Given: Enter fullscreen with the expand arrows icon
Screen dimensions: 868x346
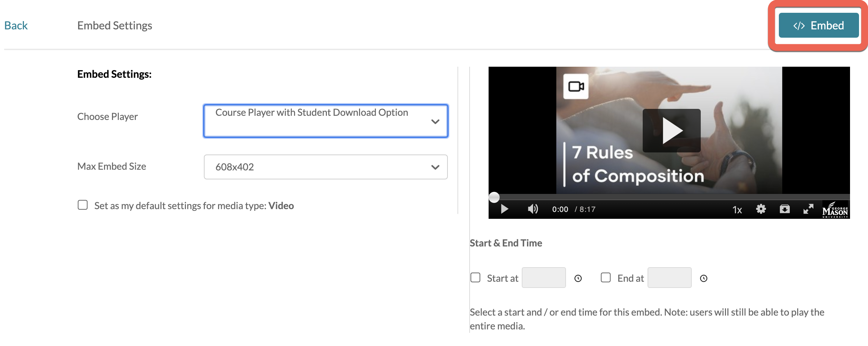Looking at the screenshot, I should [x=808, y=209].
